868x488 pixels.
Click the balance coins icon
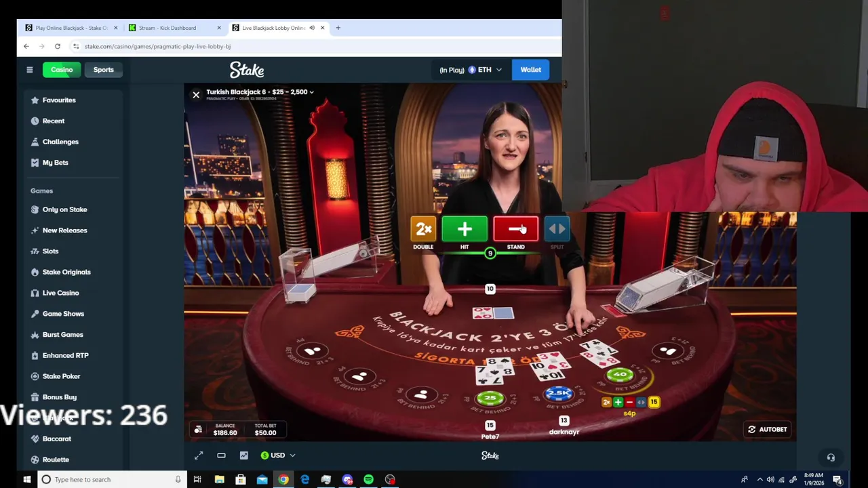coord(198,430)
